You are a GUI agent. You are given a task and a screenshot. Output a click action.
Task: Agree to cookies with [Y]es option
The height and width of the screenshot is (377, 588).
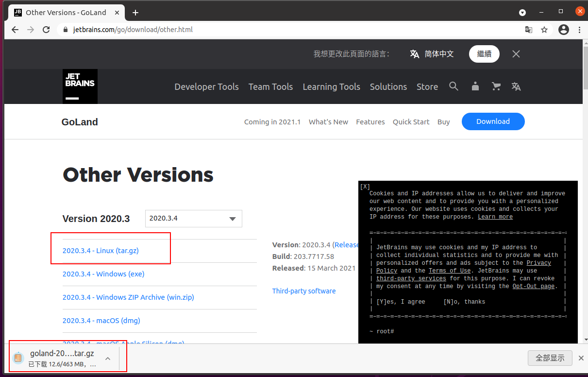pos(401,302)
